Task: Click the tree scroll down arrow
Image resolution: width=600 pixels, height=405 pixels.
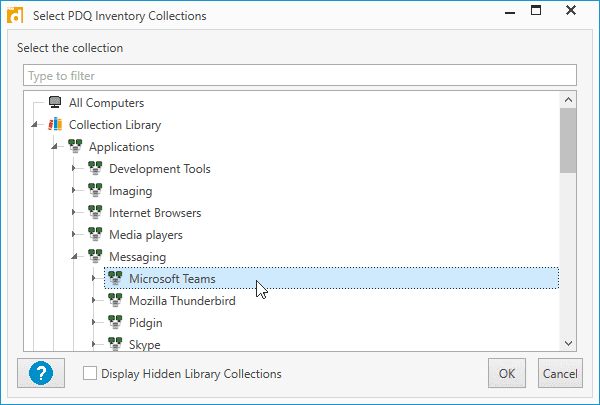Action: point(568,343)
